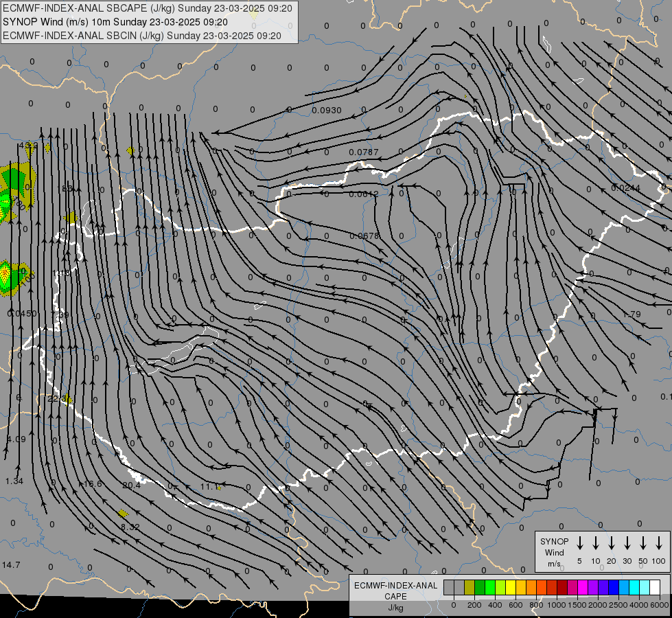
Task: Click the 16.6 value on the map
Action: tap(93, 484)
